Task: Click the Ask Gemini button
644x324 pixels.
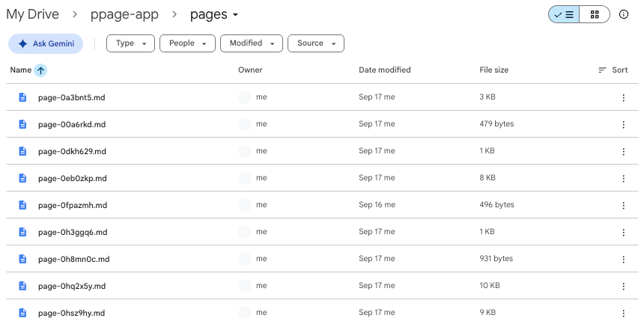Action: [46, 43]
